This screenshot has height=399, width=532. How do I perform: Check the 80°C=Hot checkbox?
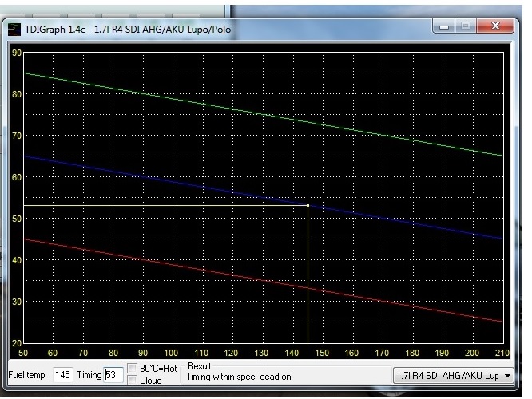tap(132, 369)
